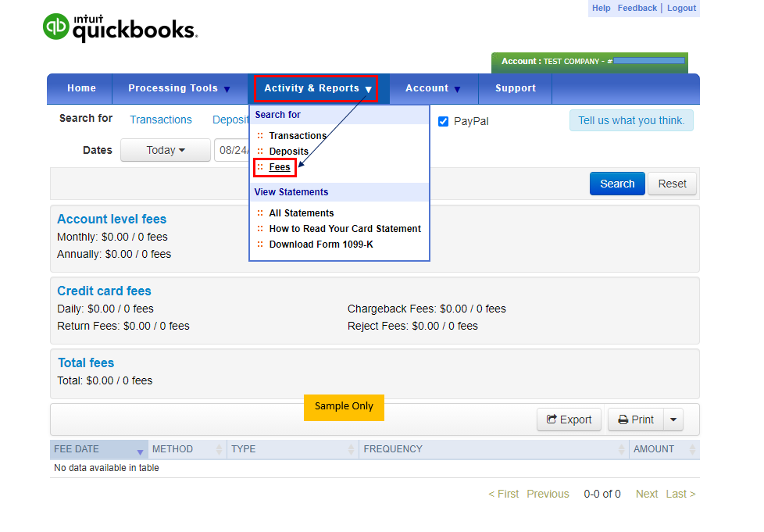Image resolution: width=764 pixels, height=532 pixels.
Task: Click 'Annually: $0.00 / 0 fees'
Action: (x=114, y=255)
